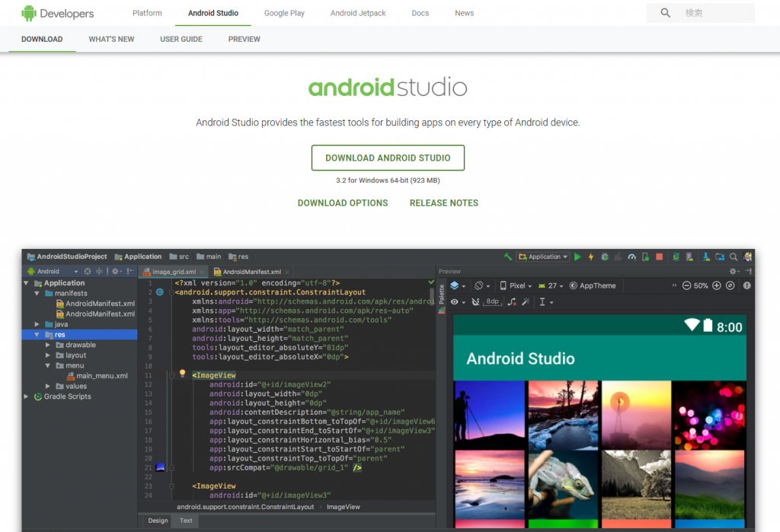Click the website search input field

coord(701,13)
